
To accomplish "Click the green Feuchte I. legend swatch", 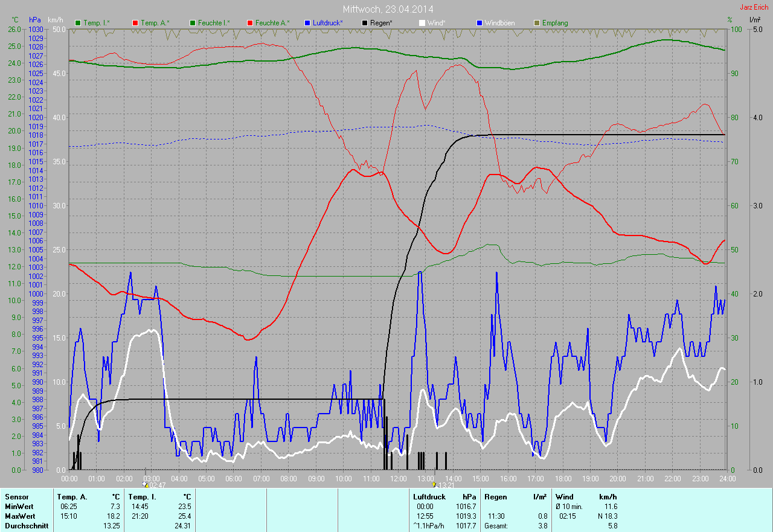I will pyautogui.click(x=193, y=23).
